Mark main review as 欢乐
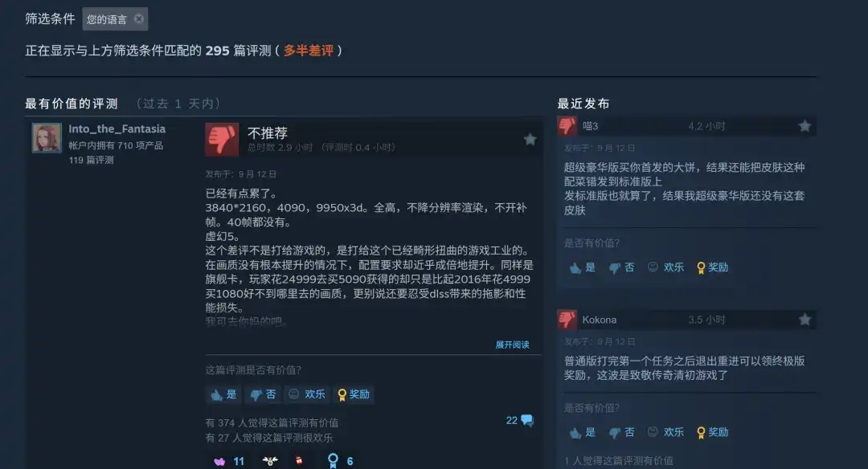This screenshot has height=469, width=868. (x=307, y=394)
